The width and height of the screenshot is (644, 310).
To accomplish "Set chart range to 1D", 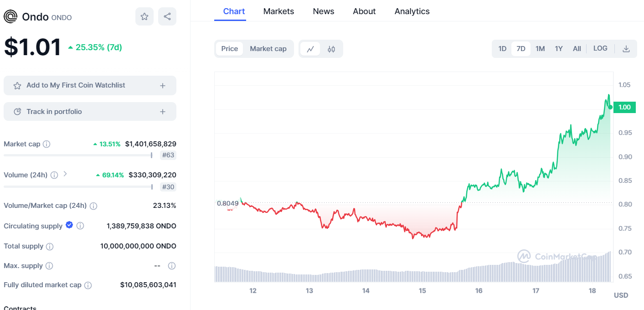I will pos(502,49).
